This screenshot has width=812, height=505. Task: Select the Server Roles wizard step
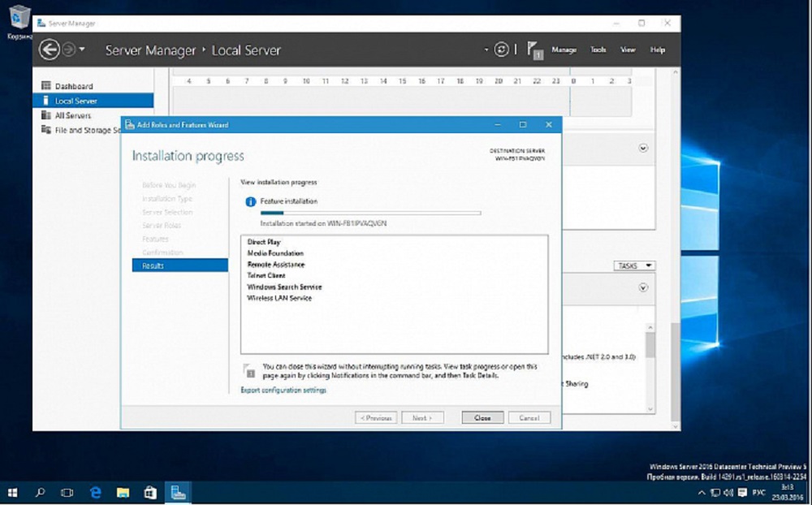pos(162,226)
